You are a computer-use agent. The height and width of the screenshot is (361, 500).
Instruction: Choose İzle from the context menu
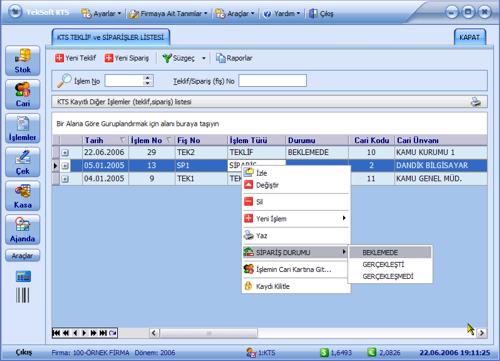pos(296,173)
